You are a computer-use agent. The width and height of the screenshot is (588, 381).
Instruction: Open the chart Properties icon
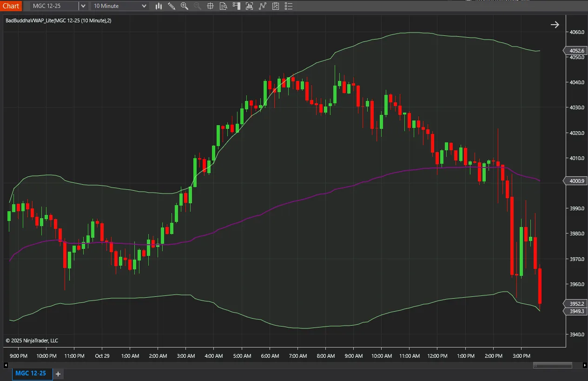[276, 6]
